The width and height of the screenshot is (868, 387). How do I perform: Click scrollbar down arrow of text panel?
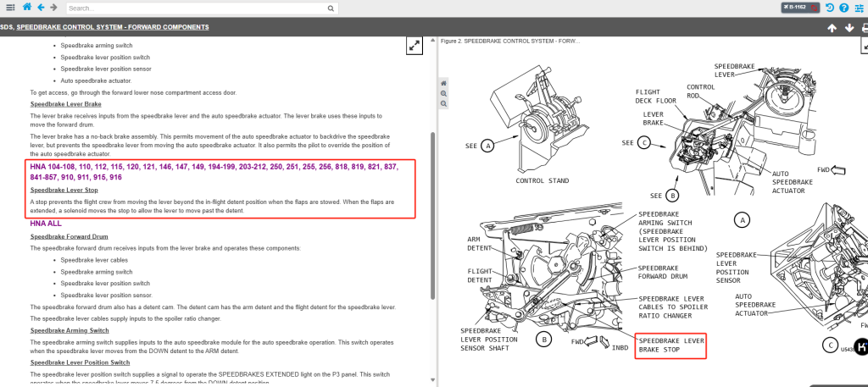tap(432, 380)
